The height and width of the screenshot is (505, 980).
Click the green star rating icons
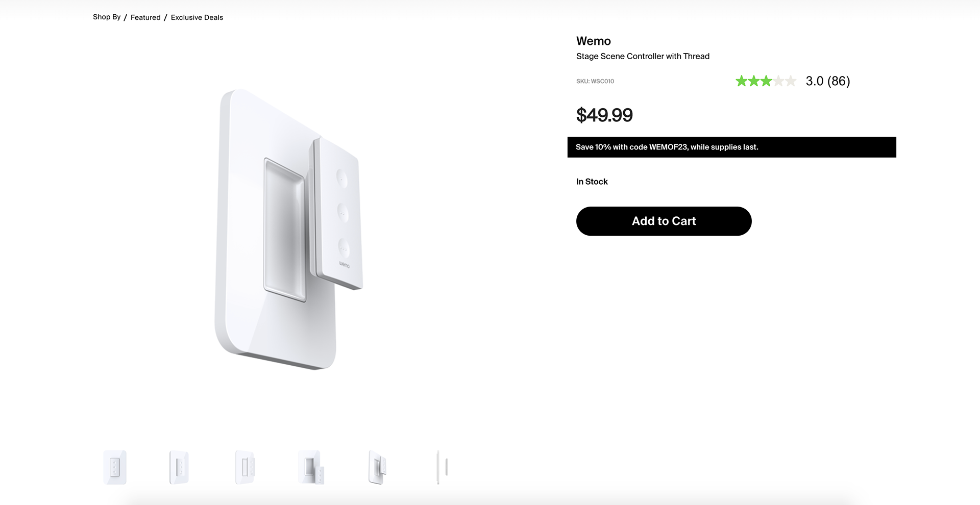pos(766,81)
